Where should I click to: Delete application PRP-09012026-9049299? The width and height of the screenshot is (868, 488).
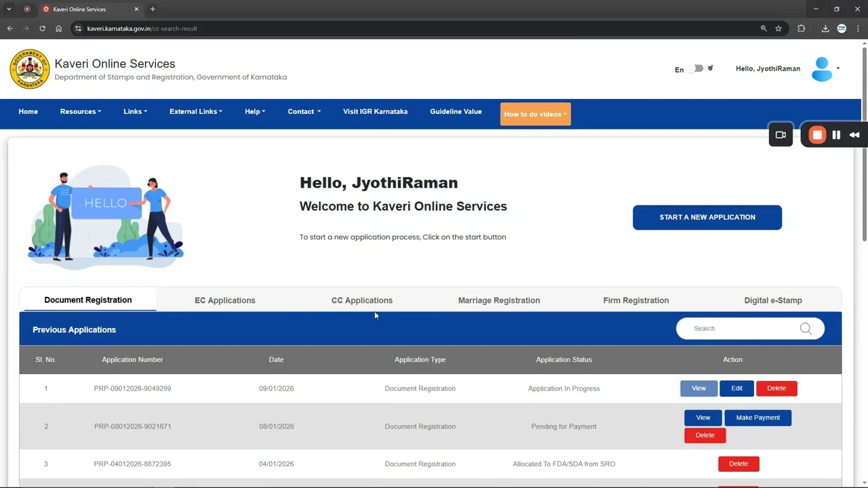tap(776, 388)
